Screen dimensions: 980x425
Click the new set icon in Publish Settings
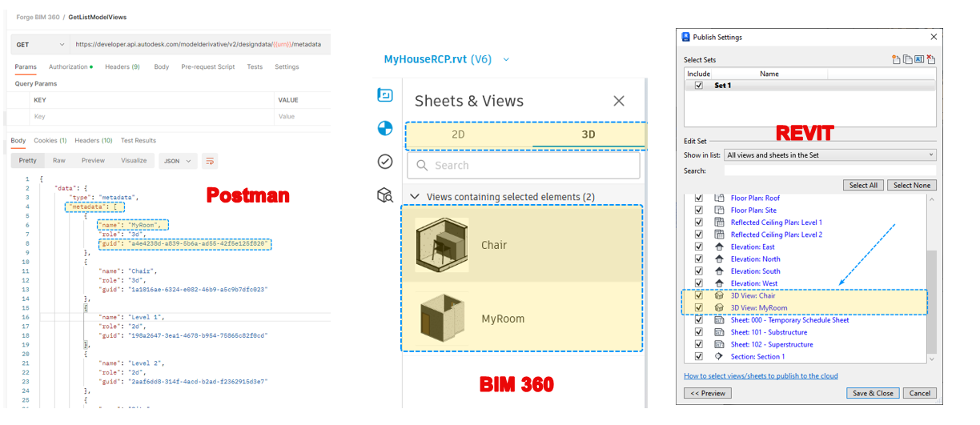click(x=896, y=60)
